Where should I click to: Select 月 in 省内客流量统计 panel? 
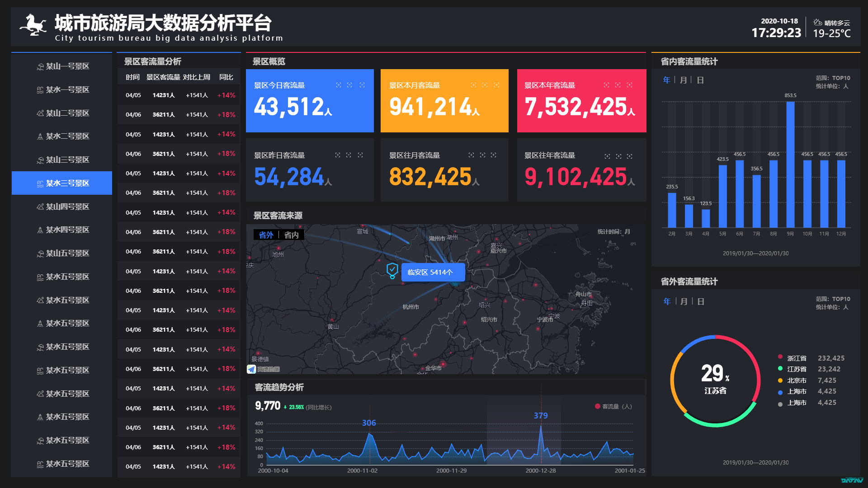683,80
